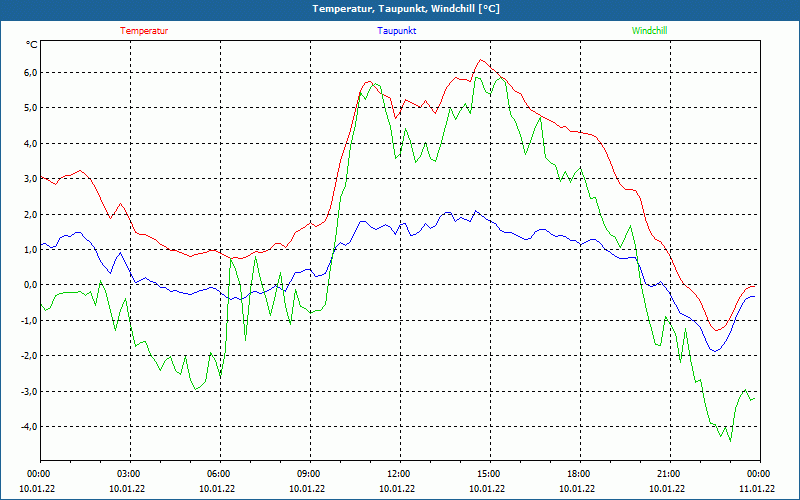Click the red Temperatur legend label
Screen dimensions: 800x500
coord(144,31)
